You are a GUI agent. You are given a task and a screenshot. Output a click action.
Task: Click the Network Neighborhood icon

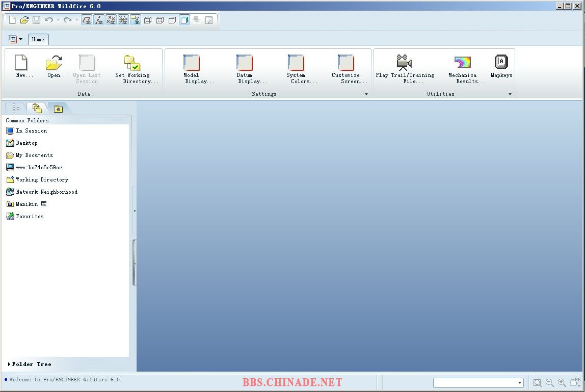click(10, 192)
